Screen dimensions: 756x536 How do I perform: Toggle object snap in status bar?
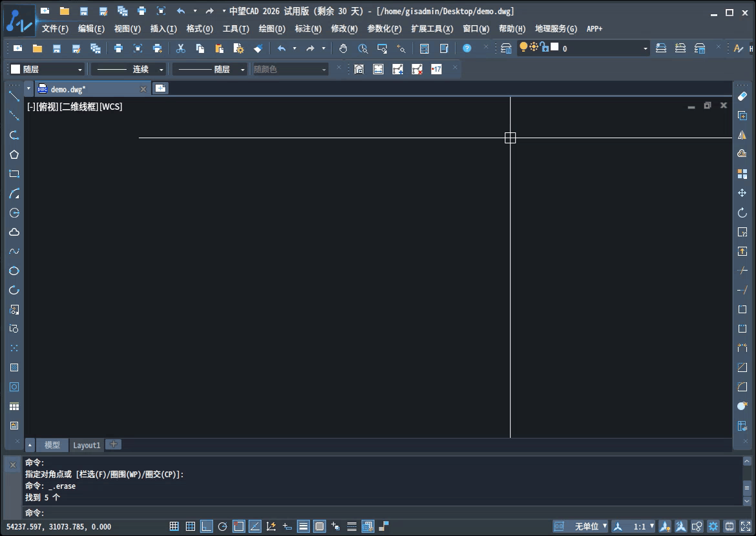point(238,526)
